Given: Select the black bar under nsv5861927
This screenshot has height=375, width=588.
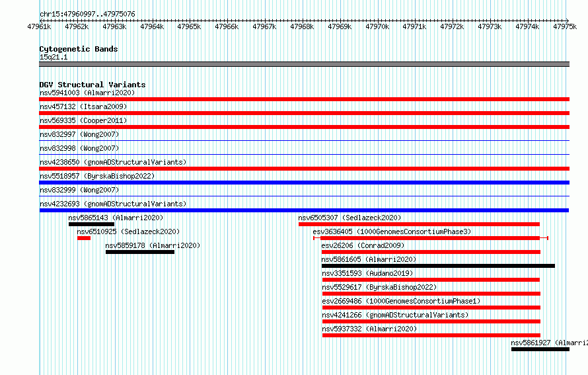Looking at the screenshot, I should (x=540, y=349).
